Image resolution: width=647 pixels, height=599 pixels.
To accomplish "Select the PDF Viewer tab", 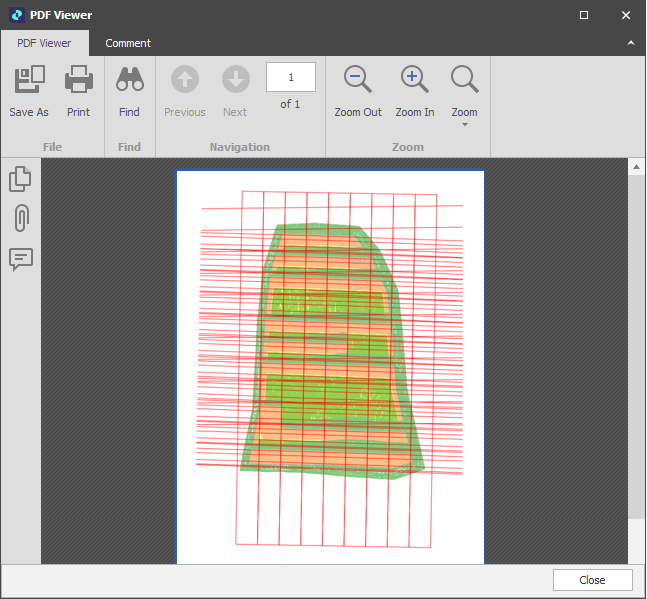I will click(x=44, y=43).
